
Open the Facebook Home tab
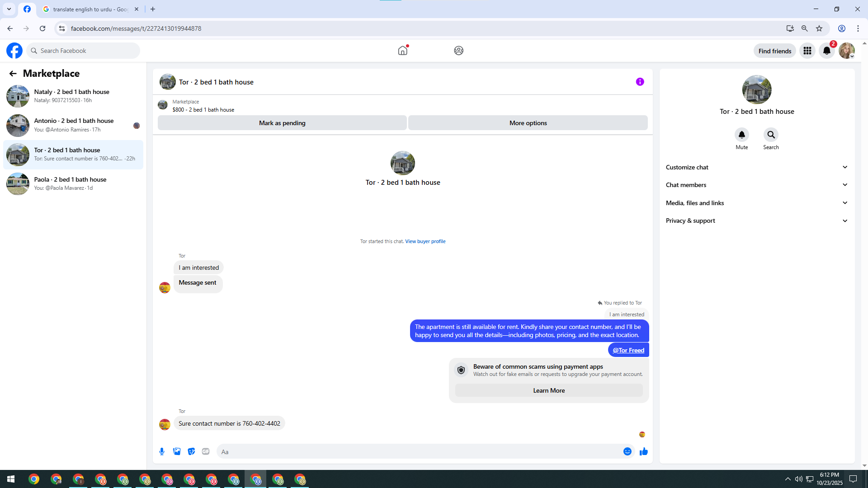pyautogui.click(x=402, y=51)
